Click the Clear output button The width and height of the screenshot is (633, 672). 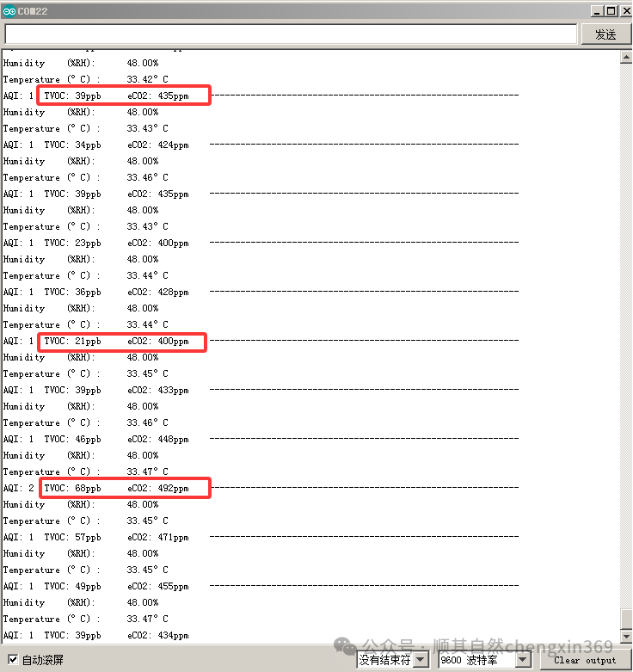[x=585, y=660]
